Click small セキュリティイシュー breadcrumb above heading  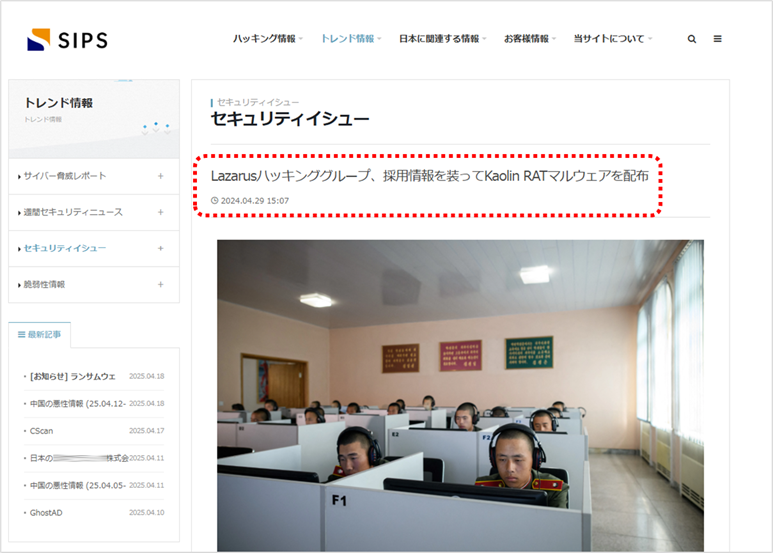click(258, 102)
